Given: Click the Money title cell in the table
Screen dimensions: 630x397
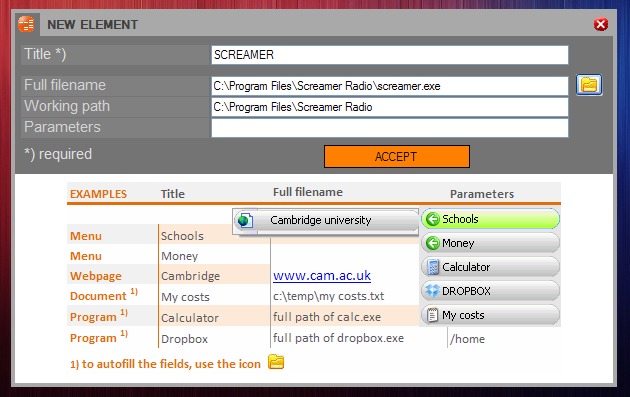Looking at the screenshot, I should [x=180, y=256].
